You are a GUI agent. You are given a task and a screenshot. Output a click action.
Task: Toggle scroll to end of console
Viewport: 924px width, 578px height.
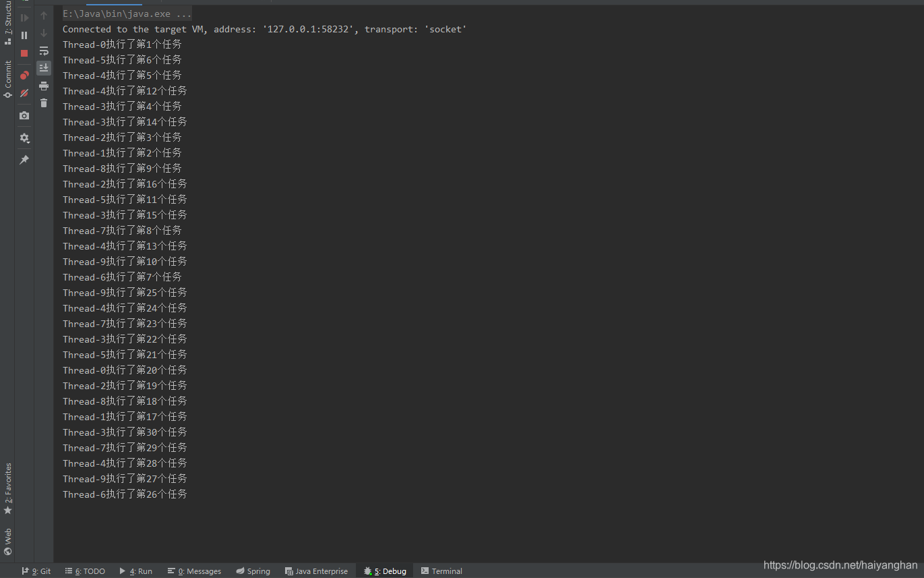[x=44, y=67]
